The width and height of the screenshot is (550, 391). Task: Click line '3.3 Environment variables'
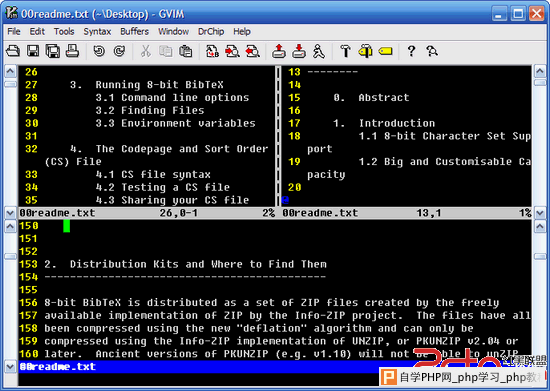[x=175, y=123]
